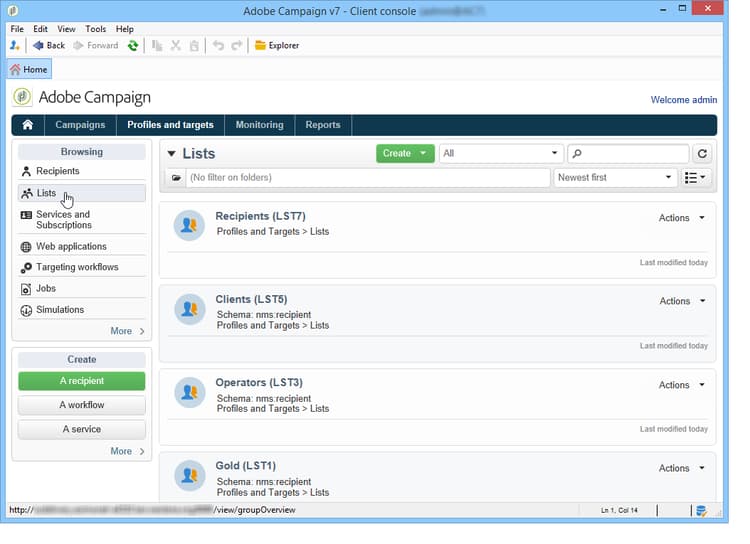Image resolution: width=750 pixels, height=544 pixels.
Task: Click the Cut scissors icon
Action: 176,45
